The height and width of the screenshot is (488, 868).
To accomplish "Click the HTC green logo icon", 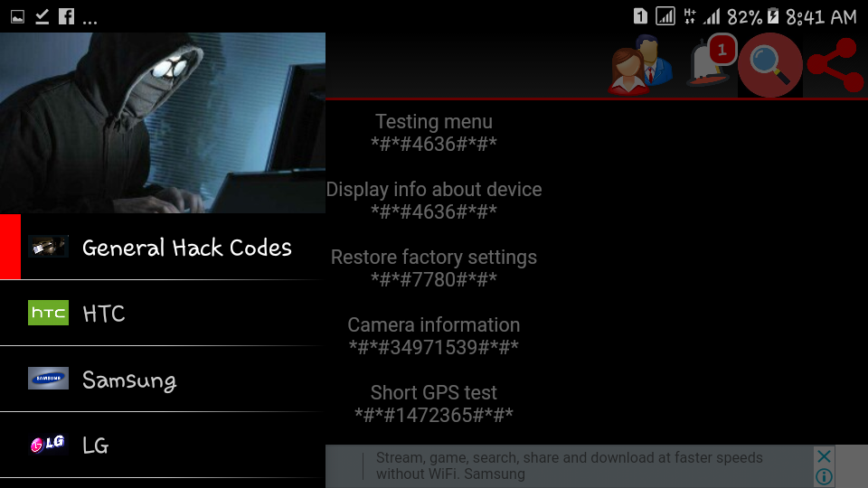I will pos(48,313).
